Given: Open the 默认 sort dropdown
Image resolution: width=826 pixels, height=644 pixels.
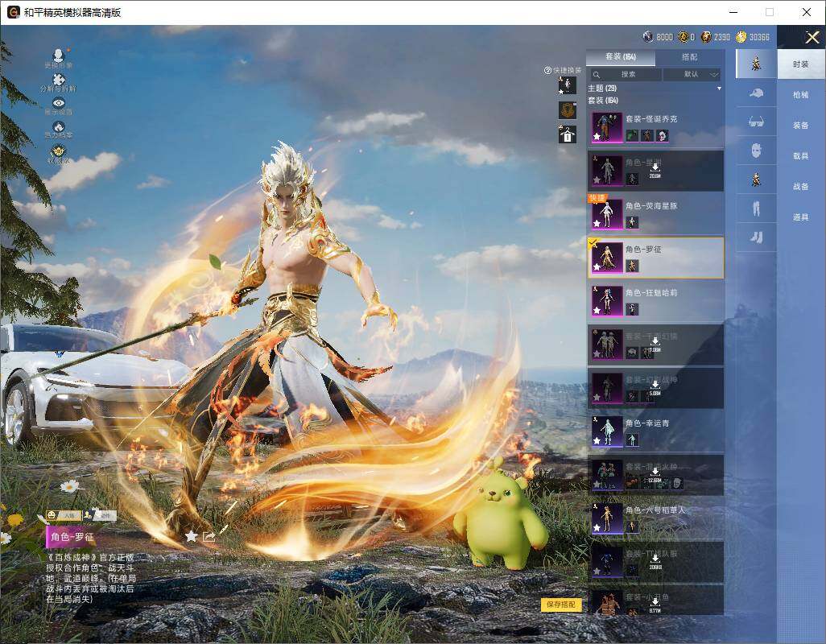Looking at the screenshot, I should click(692, 74).
